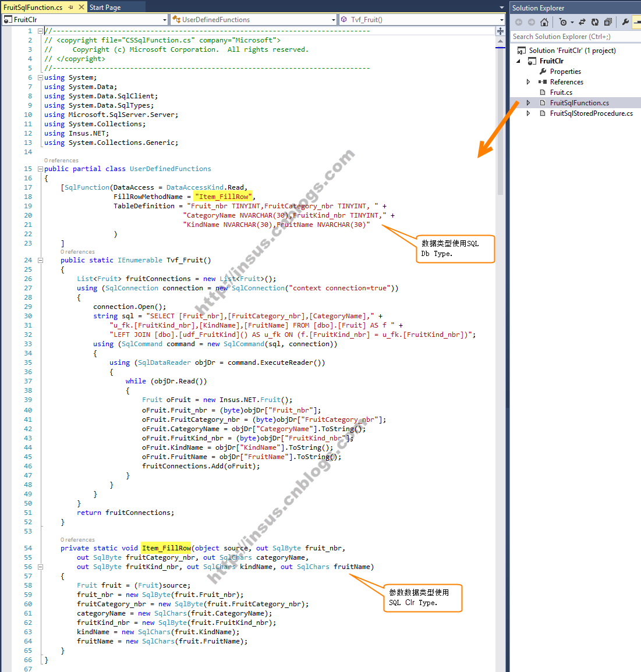Viewport: 641px width, 672px height.
Task: Open the UserDefinedFunctions type combo box
Action: tap(253, 20)
